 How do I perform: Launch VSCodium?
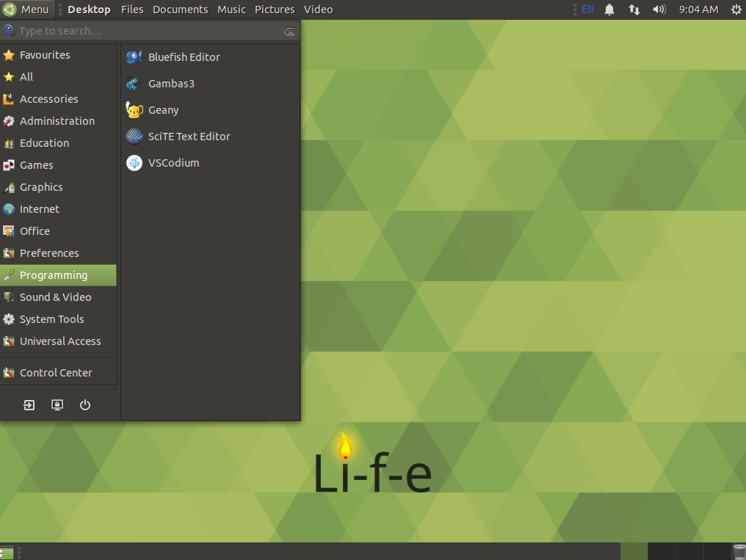[210, 163]
